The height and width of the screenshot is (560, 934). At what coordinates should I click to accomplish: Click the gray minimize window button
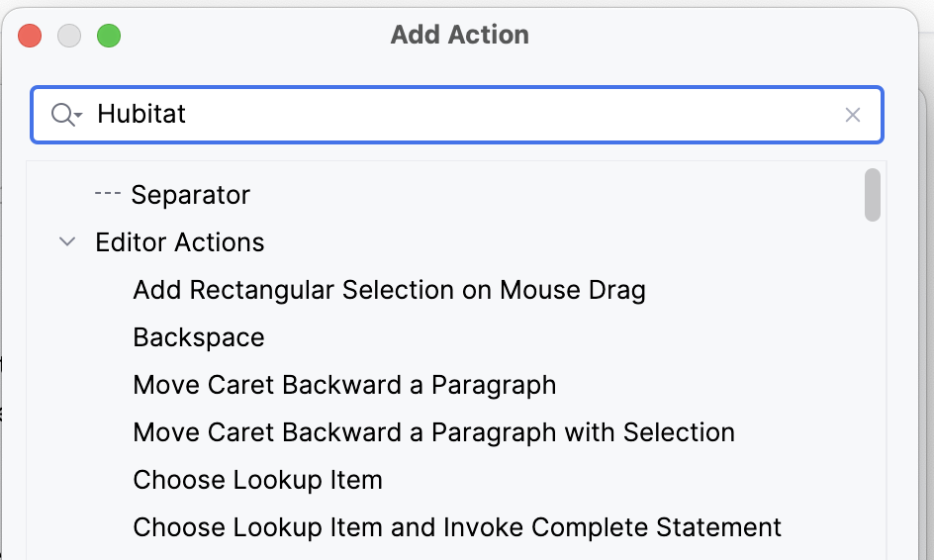[69, 36]
